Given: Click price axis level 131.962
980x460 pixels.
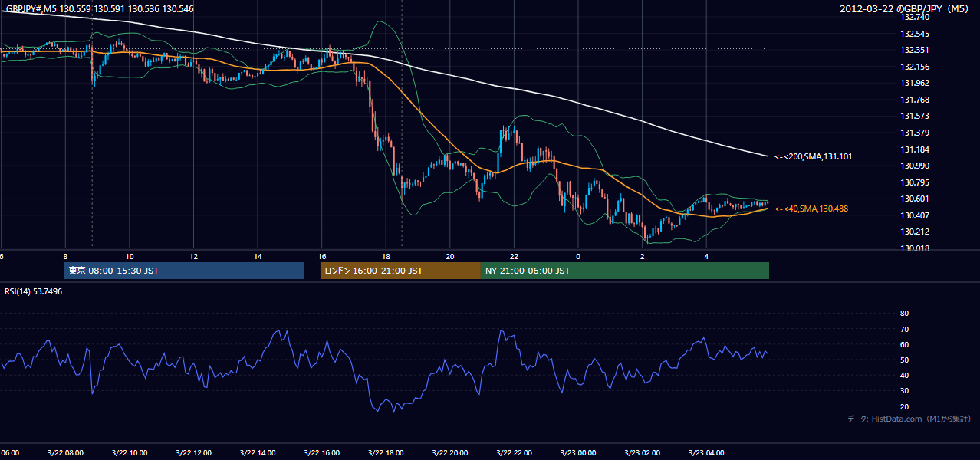Looking at the screenshot, I should point(913,83).
